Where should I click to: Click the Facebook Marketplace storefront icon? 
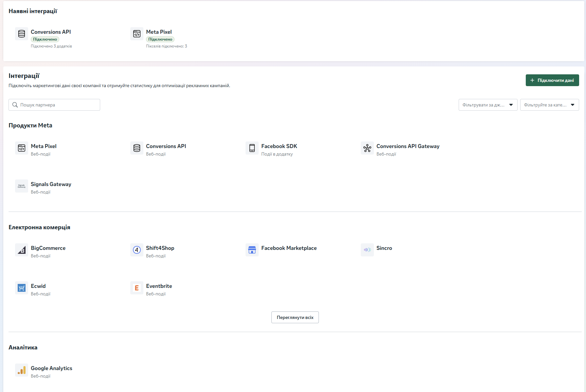(x=252, y=250)
